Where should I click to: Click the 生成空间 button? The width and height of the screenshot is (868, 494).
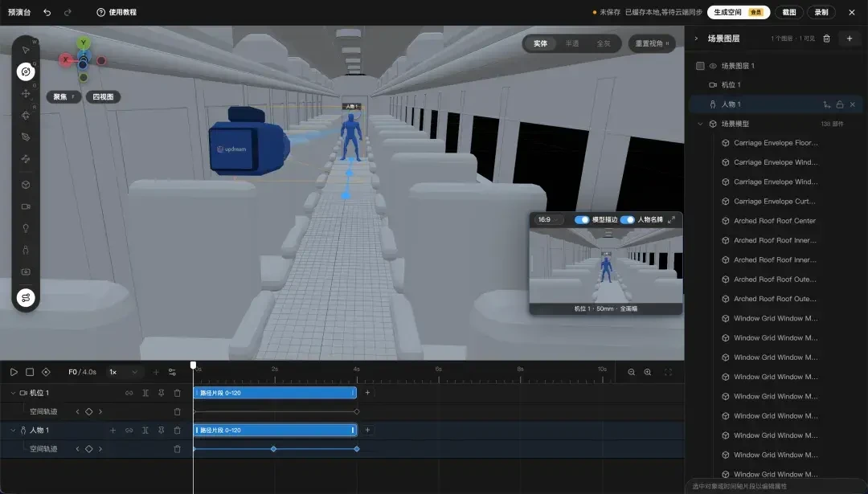(x=739, y=12)
